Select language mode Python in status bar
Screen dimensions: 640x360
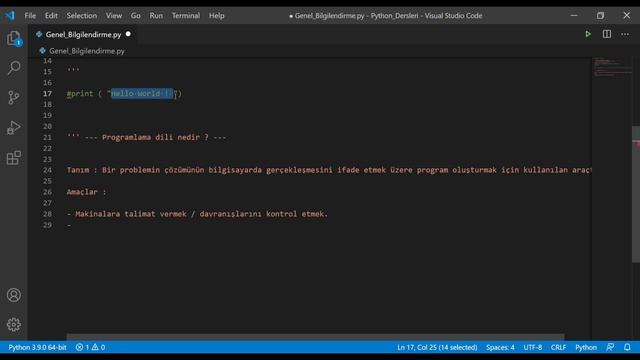pyautogui.click(x=586, y=347)
